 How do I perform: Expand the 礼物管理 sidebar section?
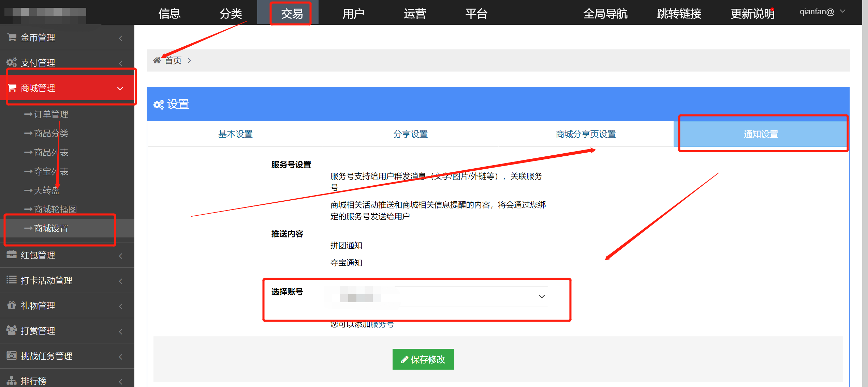point(67,305)
